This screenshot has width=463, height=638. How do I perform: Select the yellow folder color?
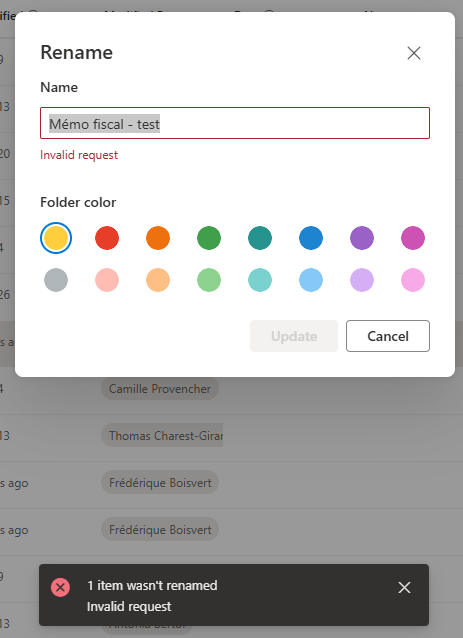point(56,238)
